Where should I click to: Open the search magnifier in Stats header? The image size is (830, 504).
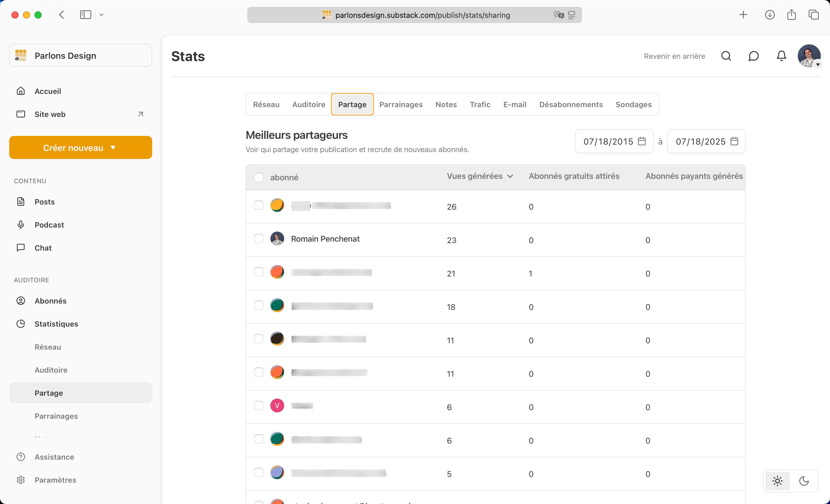[x=726, y=56]
